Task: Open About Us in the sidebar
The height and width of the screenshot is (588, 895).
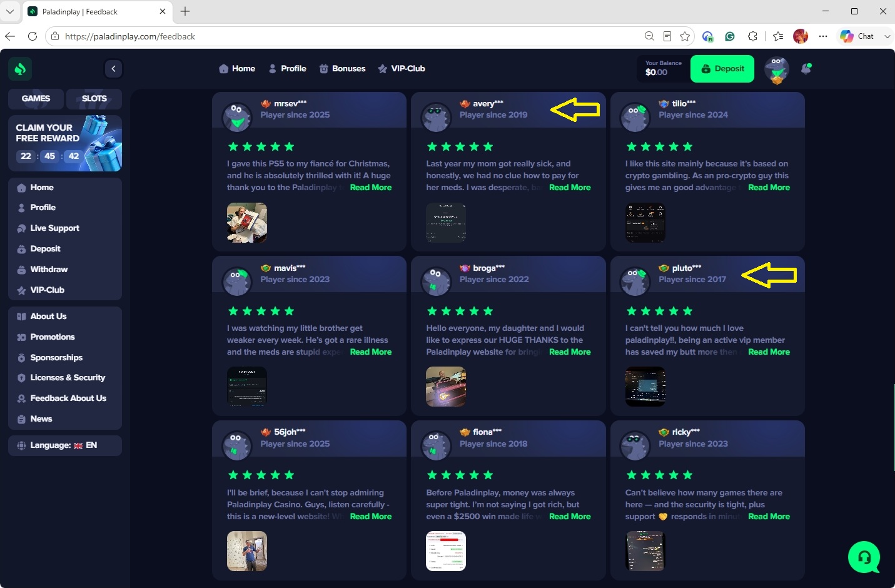Action: [x=65, y=317]
